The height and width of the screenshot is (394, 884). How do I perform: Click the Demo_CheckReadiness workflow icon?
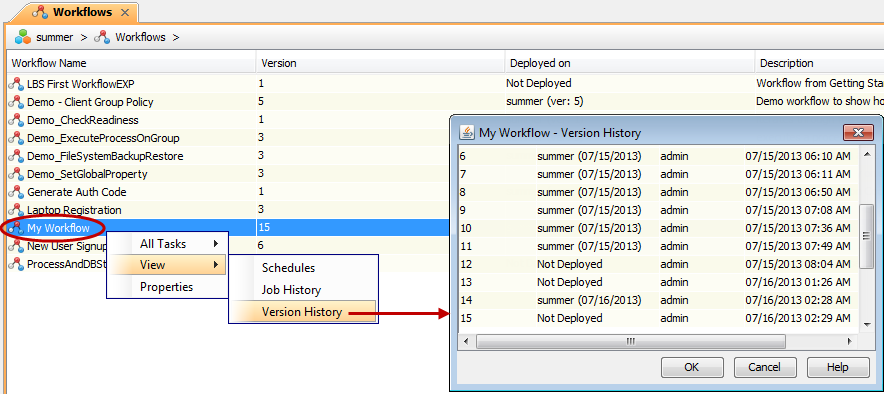click(16, 120)
